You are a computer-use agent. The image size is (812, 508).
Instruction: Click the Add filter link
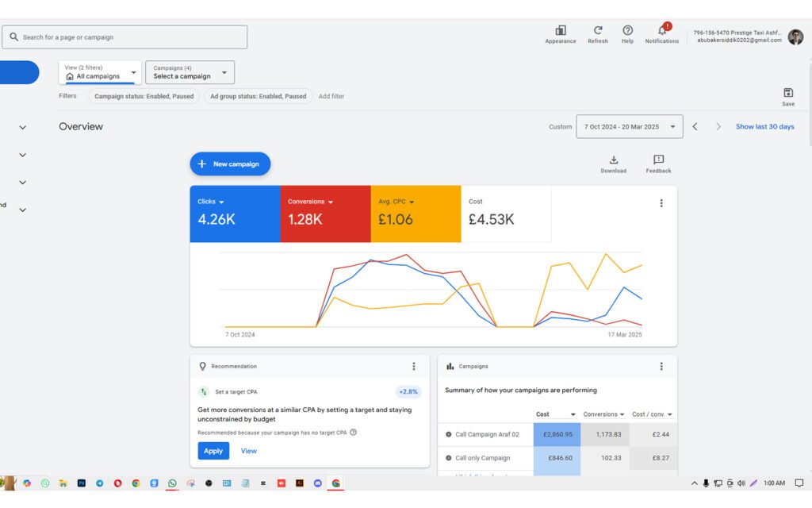tap(331, 96)
